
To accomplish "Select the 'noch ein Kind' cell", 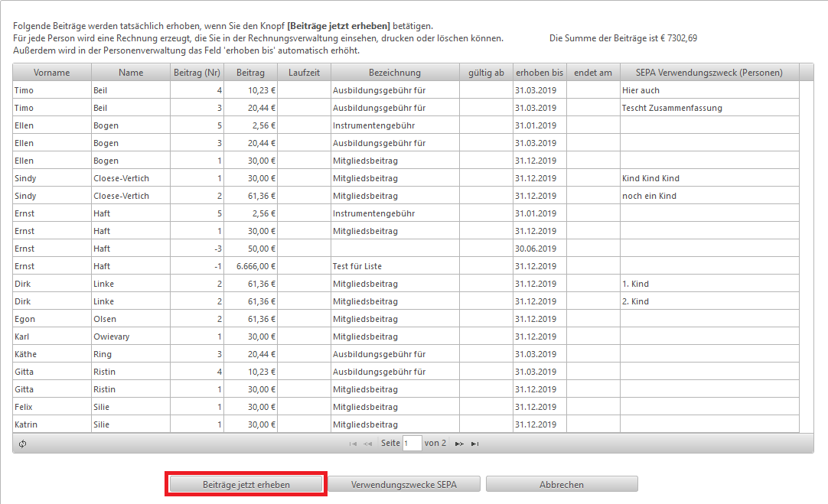I will pos(709,196).
